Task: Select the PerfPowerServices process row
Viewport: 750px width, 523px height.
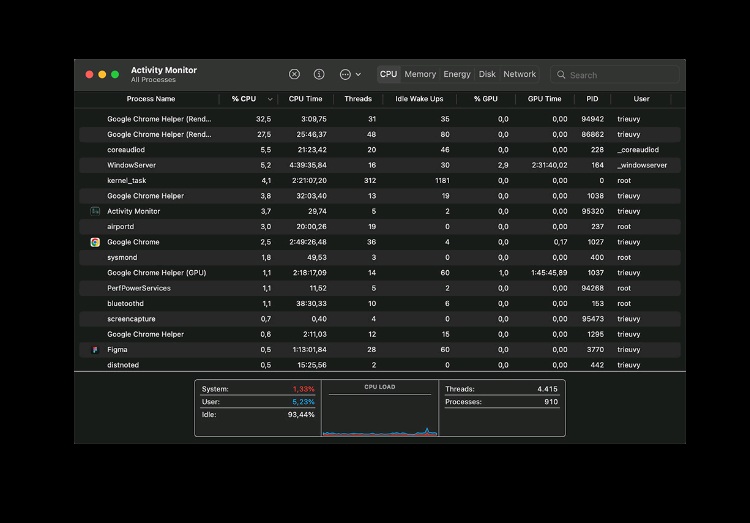Action: point(380,288)
